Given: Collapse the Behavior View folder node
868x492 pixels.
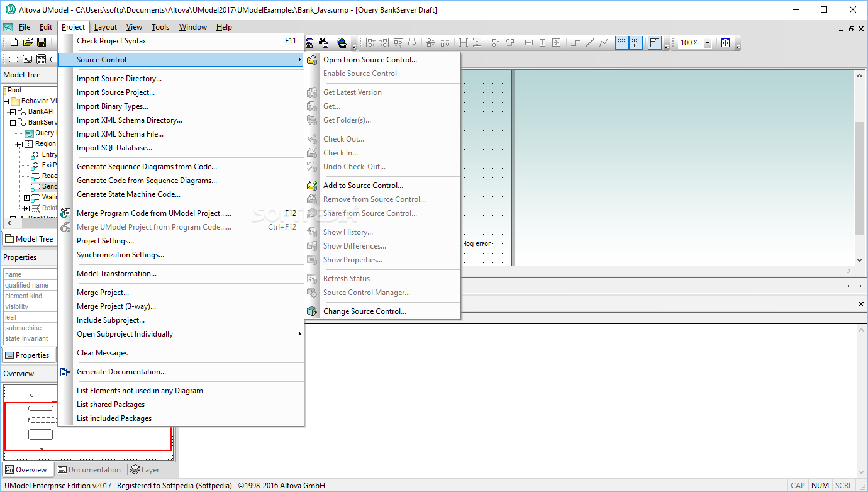Looking at the screenshot, I should [6, 101].
